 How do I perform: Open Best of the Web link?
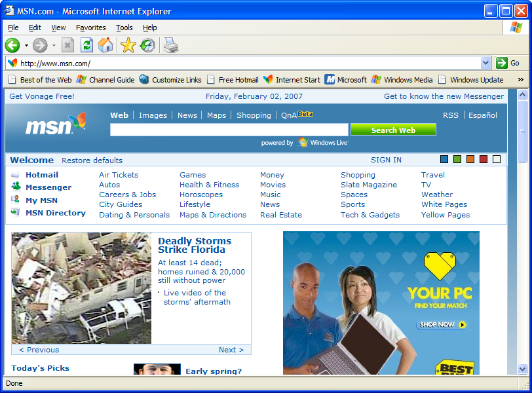click(40, 80)
